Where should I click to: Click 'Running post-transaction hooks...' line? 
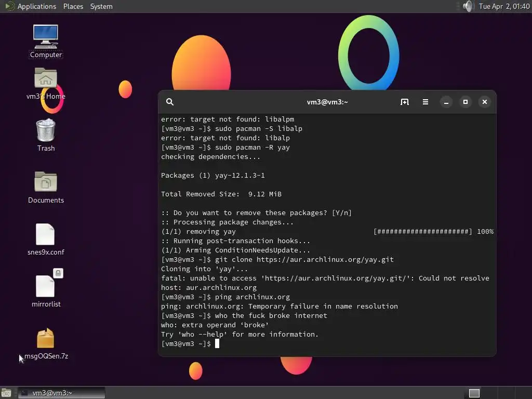click(235, 241)
